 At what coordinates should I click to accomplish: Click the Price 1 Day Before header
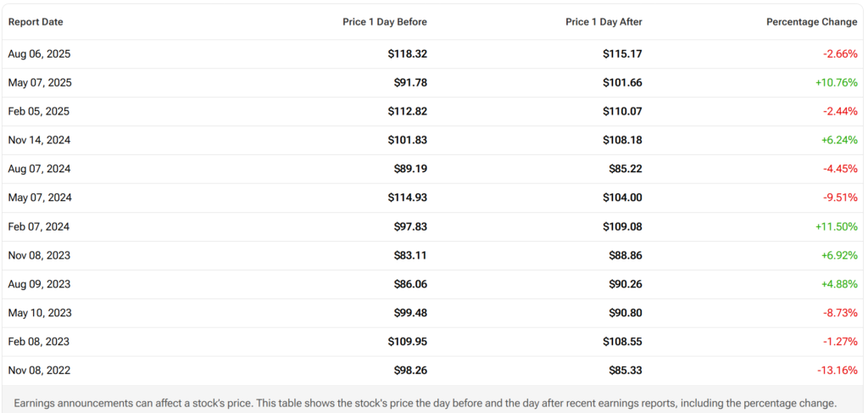384,21
